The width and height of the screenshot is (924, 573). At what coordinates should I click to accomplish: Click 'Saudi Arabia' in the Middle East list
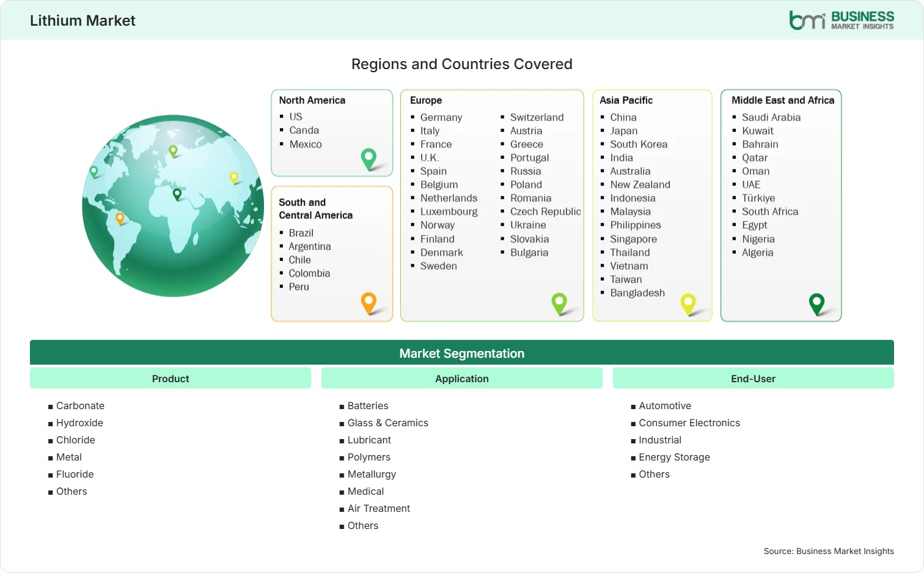click(771, 117)
